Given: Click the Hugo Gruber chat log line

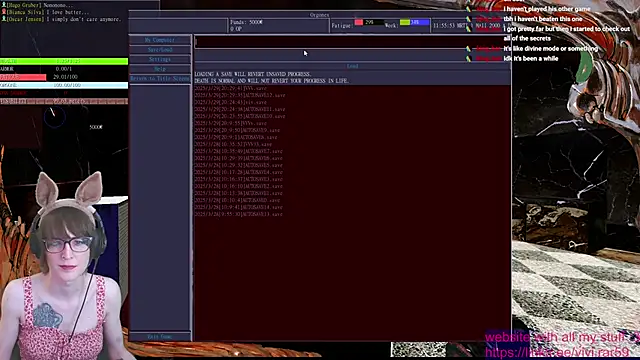Looking at the screenshot, I should pyautogui.click(x=38, y=5).
